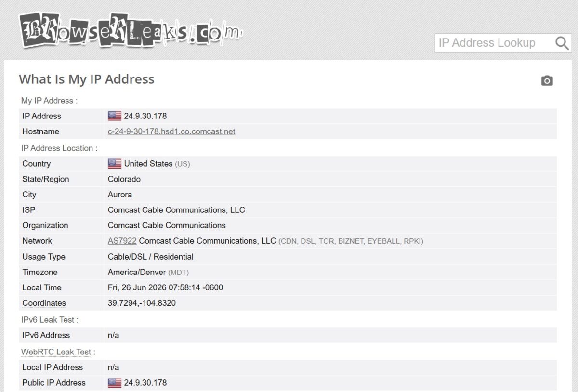Open the c-24-9-30-178.hsd1.co.comcast.net hostname link
Viewport: 578px width, 392px height.
pyautogui.click(x=171, y=131)
